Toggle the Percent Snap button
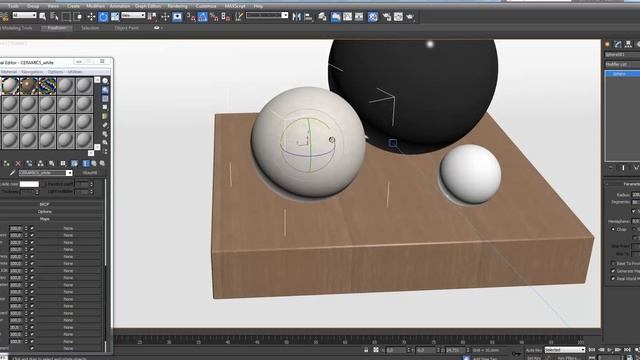The height and width of the screenshot is (360, 640). click(214, 17)
